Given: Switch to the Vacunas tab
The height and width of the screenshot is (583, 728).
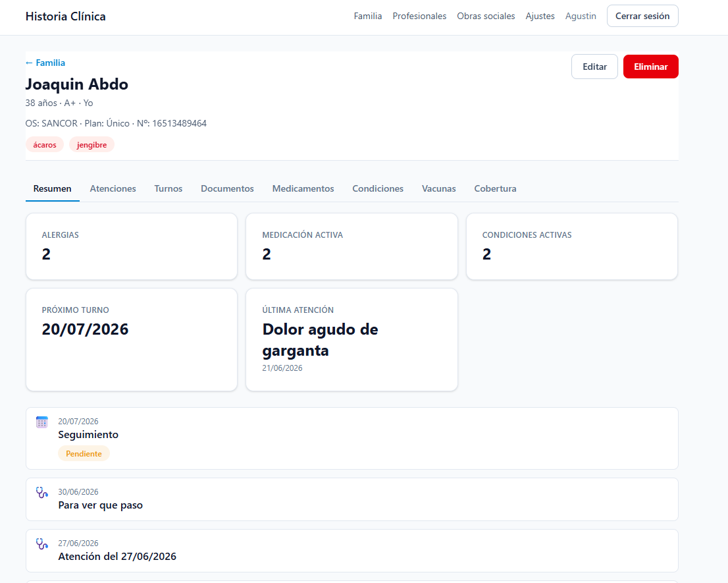Looking at the screenshot, I should point(438,188).
